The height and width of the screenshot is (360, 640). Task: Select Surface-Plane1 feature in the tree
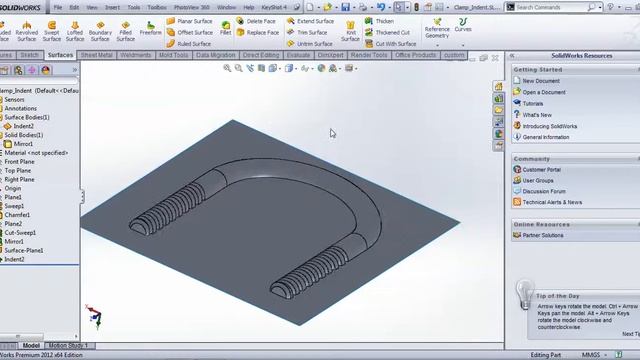pos(24,251)
